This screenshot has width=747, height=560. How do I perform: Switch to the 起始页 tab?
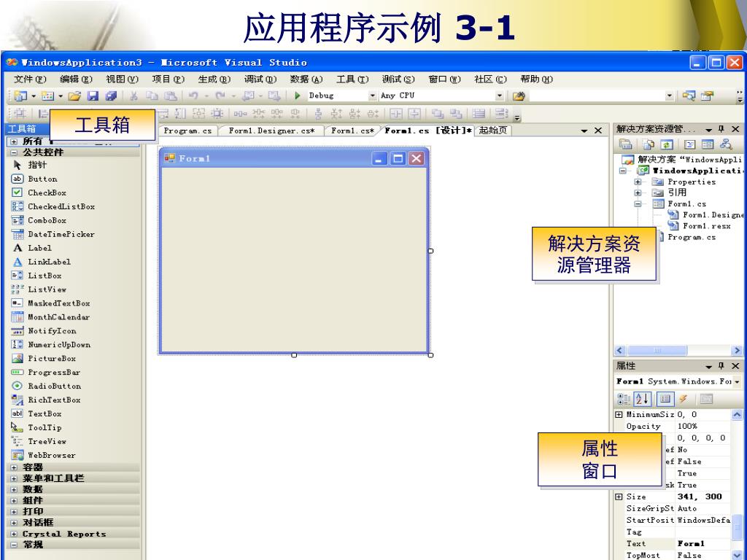pos(493,131)
